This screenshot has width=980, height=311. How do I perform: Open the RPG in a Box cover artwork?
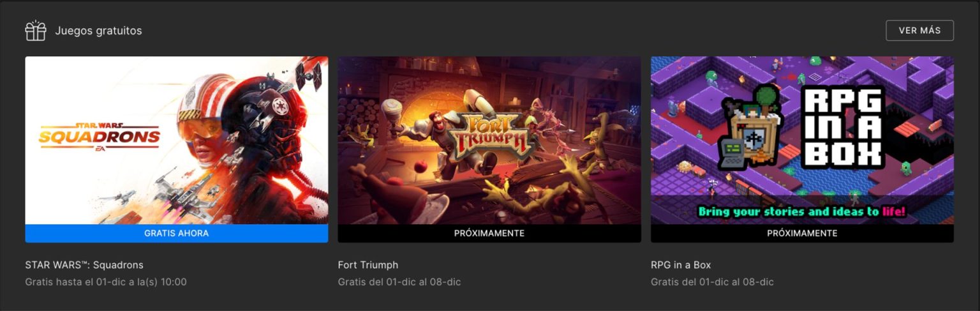coord(802,140)
